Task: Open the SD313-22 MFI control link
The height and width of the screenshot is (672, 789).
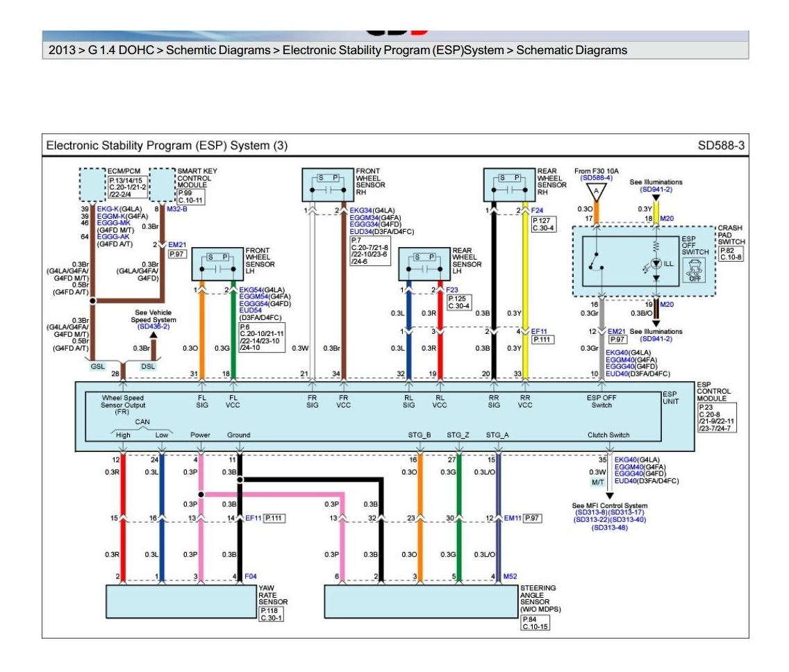Action: pos(591,519)
